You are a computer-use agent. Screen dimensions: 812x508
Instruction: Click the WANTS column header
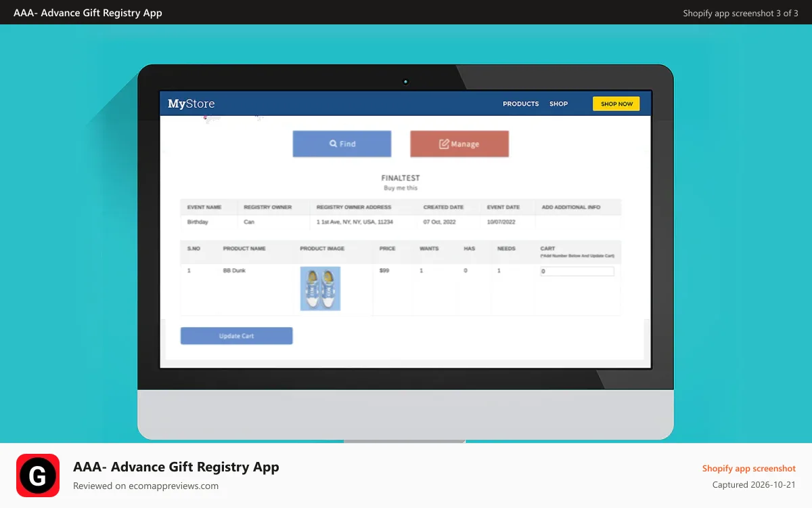tap(429, 249)
